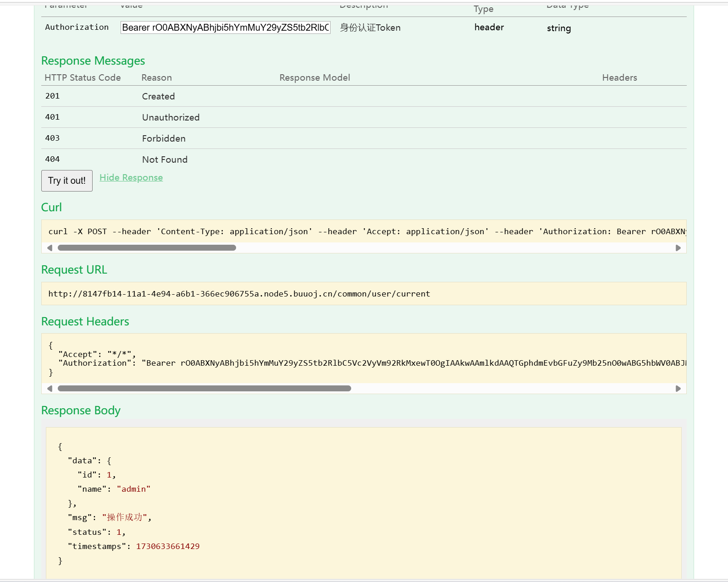Click the timestamps value 1730633661429

pyautogui.click(x=168, y=546)
